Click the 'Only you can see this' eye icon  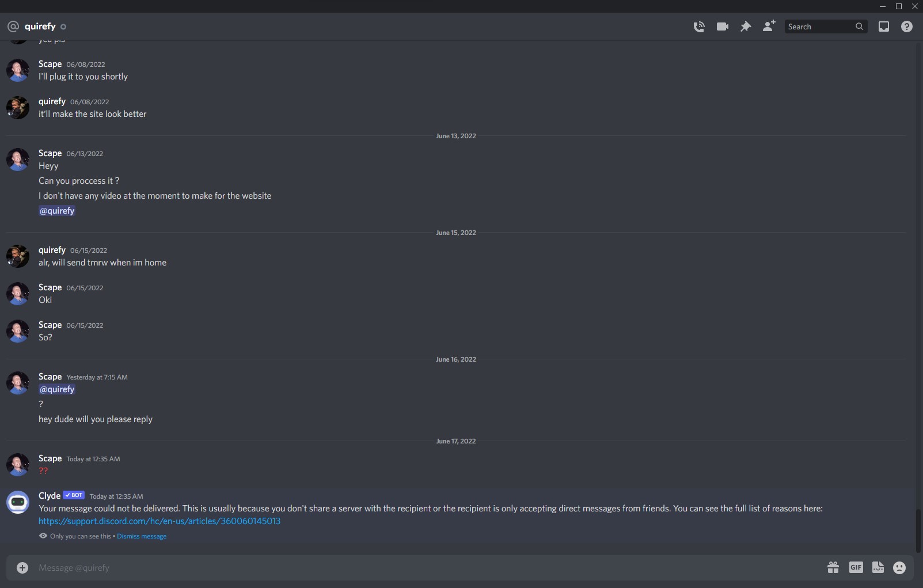43,536
